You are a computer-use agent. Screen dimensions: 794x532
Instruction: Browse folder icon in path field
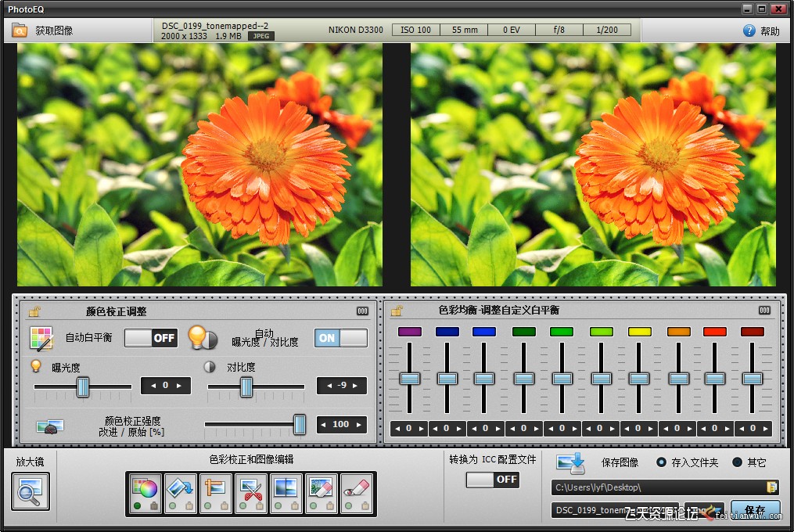pyautogui.click(x=772, y=487)
